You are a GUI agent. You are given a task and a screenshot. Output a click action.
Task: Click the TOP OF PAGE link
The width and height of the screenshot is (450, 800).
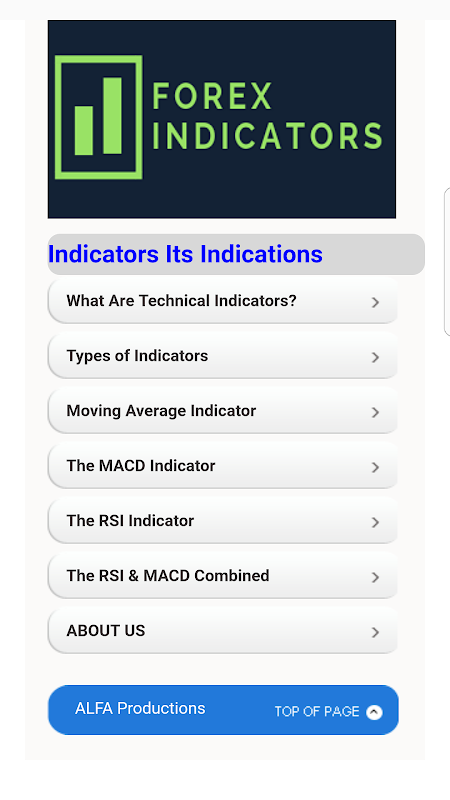[317, 712]
